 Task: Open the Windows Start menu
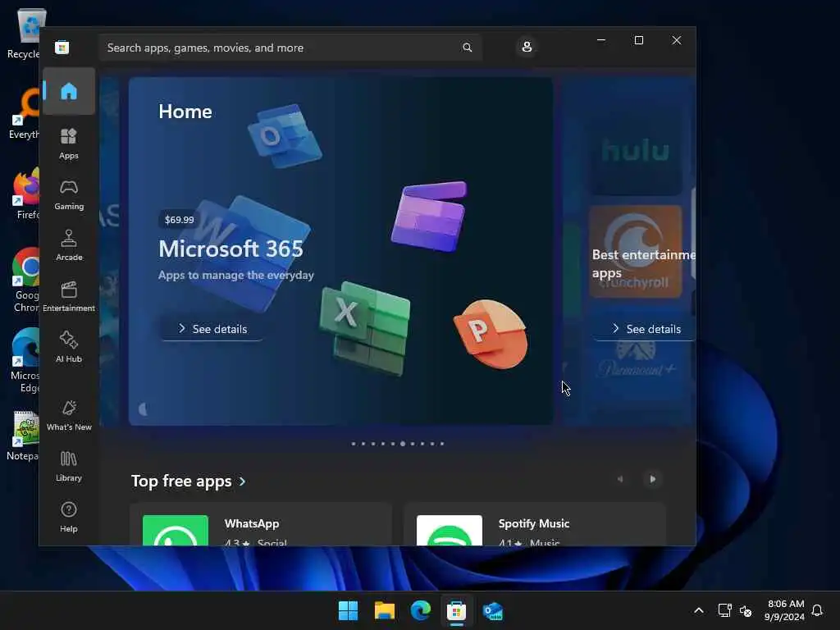pyautogui.click(x=348, y=610)
